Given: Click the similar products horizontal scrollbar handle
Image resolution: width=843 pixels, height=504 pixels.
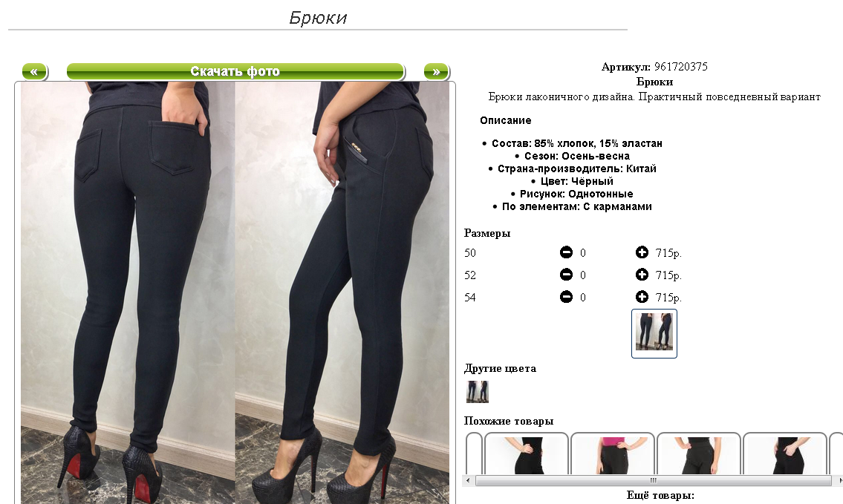Looking at the screenshot, I should (x=653, y=480).
